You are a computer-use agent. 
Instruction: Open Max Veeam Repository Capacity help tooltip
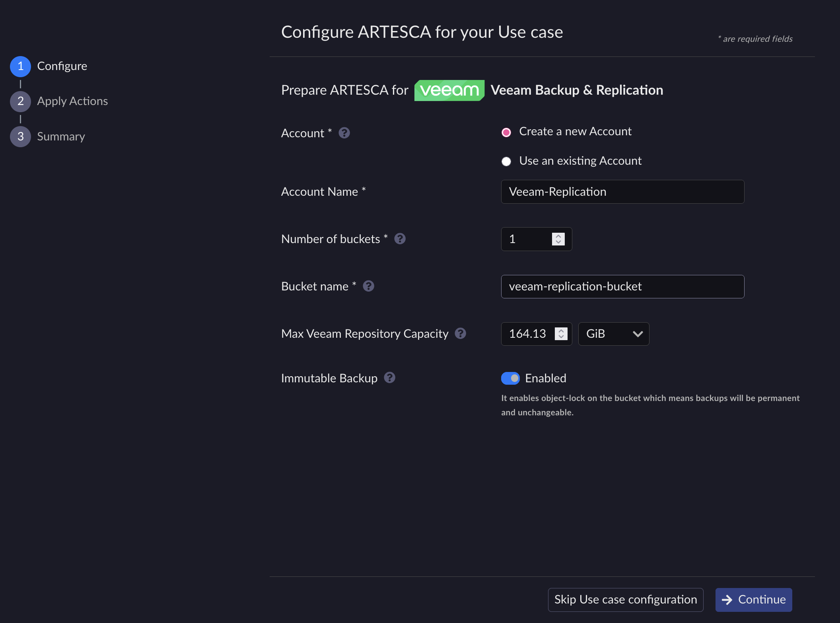[x=460, y=333]
